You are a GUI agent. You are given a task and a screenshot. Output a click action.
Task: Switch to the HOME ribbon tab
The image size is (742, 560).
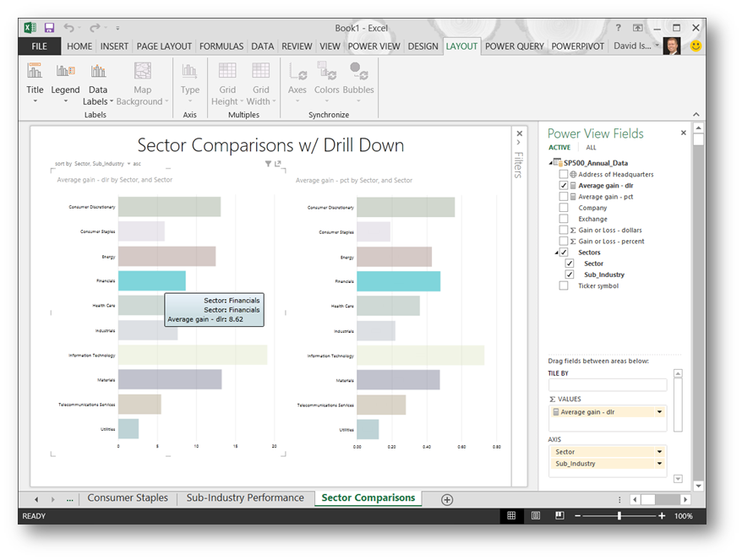[x=79, y=46]
